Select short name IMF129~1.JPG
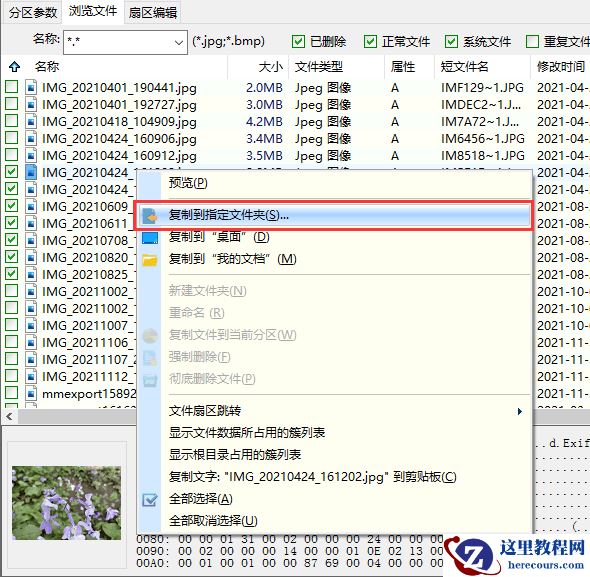The image size is (590, 577). coord(482,88)
